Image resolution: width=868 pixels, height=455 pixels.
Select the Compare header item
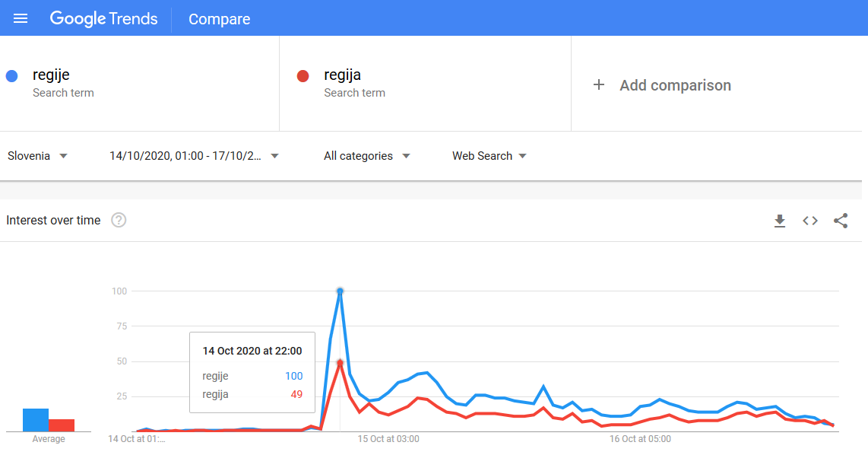pyautogui.click(x=219, y=19)
